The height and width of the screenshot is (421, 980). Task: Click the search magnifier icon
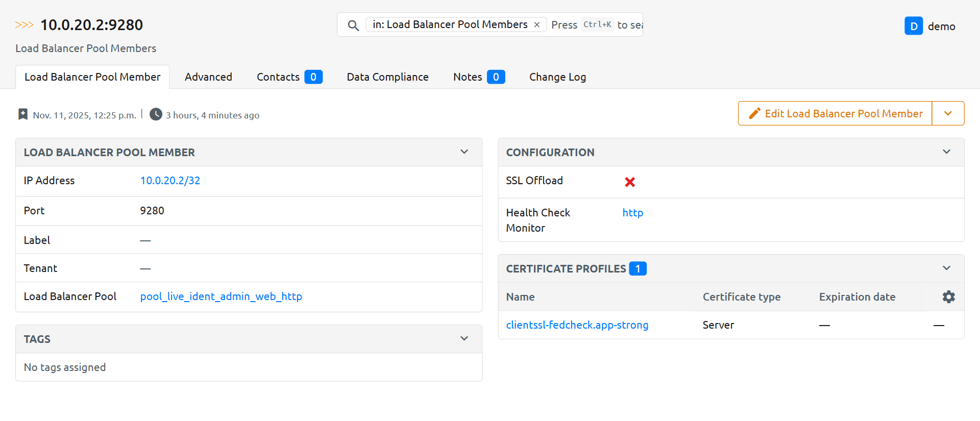353,25
